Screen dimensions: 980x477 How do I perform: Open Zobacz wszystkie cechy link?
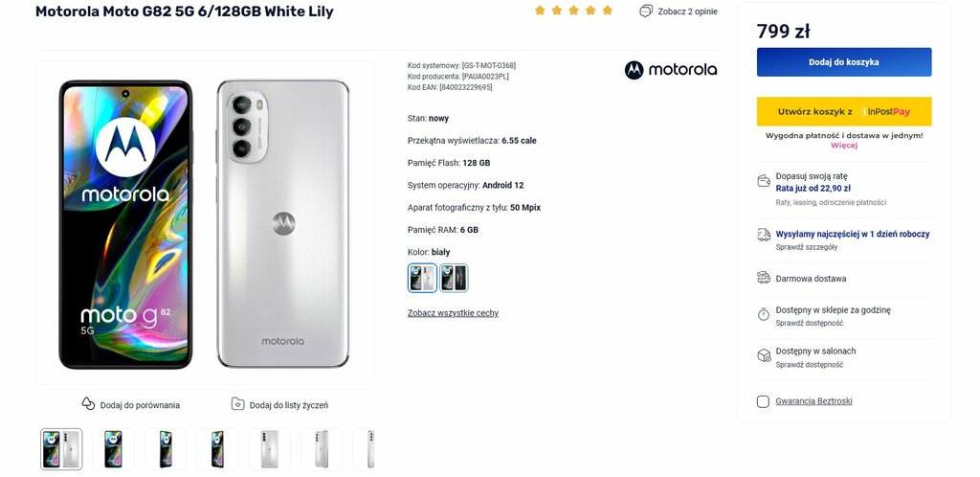point(453,313)
